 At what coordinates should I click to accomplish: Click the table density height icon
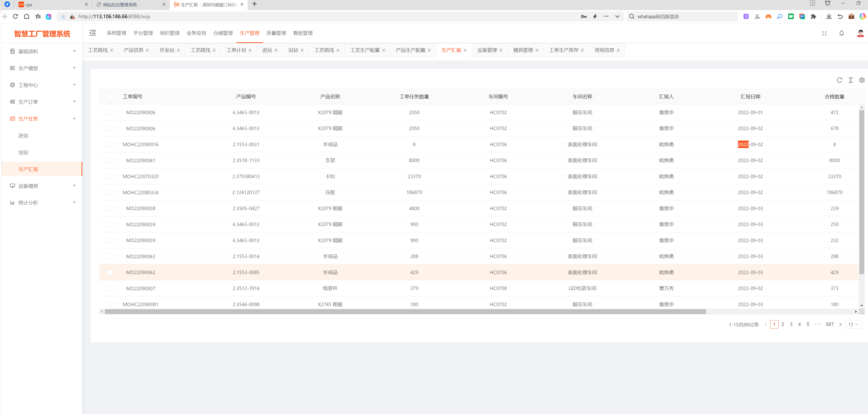click(x=850, y=80)
